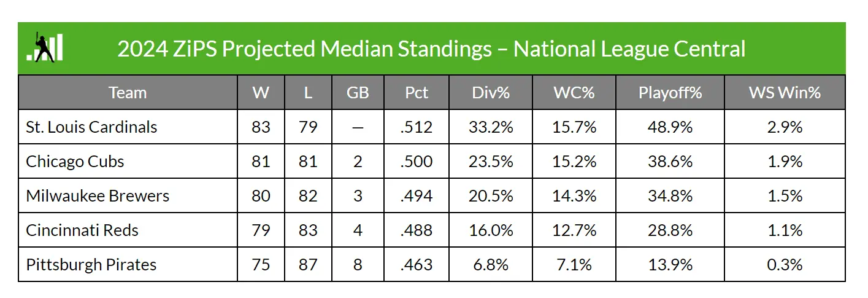Click the Div% column header

point(491,92)
